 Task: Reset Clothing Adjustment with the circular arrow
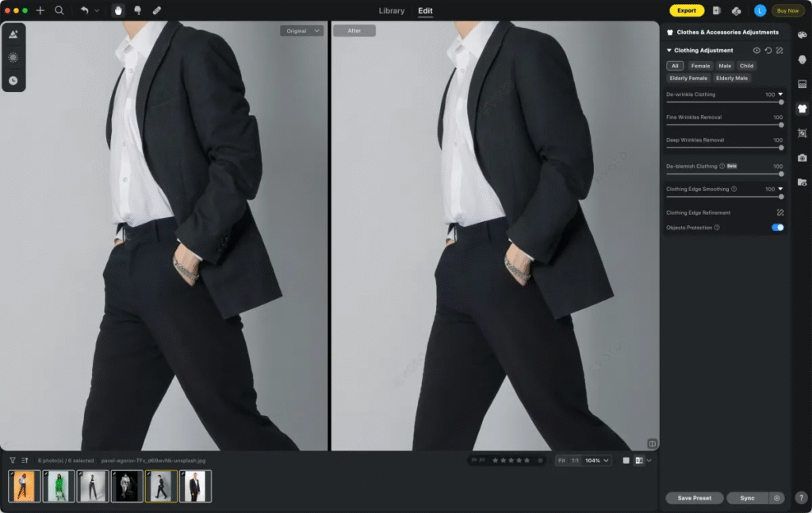(x=768, y=51)
